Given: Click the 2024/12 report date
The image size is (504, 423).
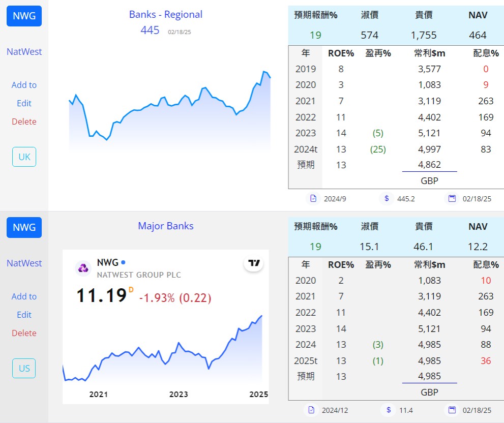Looking at the screenshot, I should (x=335, y=410).
